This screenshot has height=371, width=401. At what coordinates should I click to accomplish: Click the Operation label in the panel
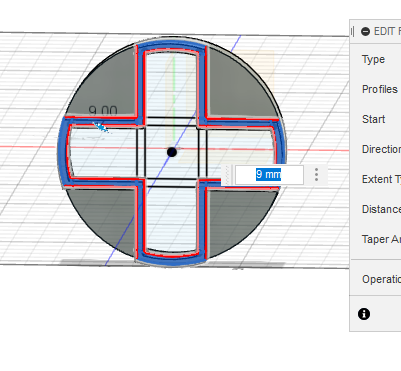click(381, 279)
